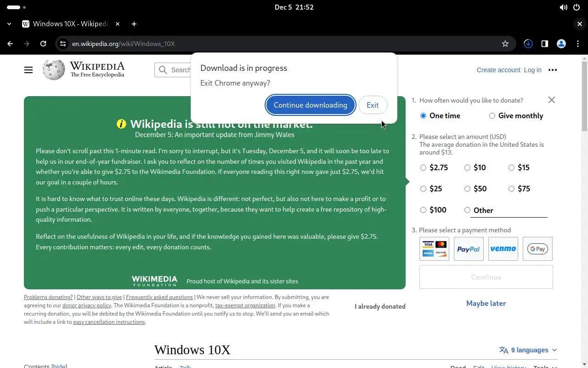Image resolution: width=588 pixels, height=368 pixels.
Task: Click Maybe later link
Action: (486, 303)
